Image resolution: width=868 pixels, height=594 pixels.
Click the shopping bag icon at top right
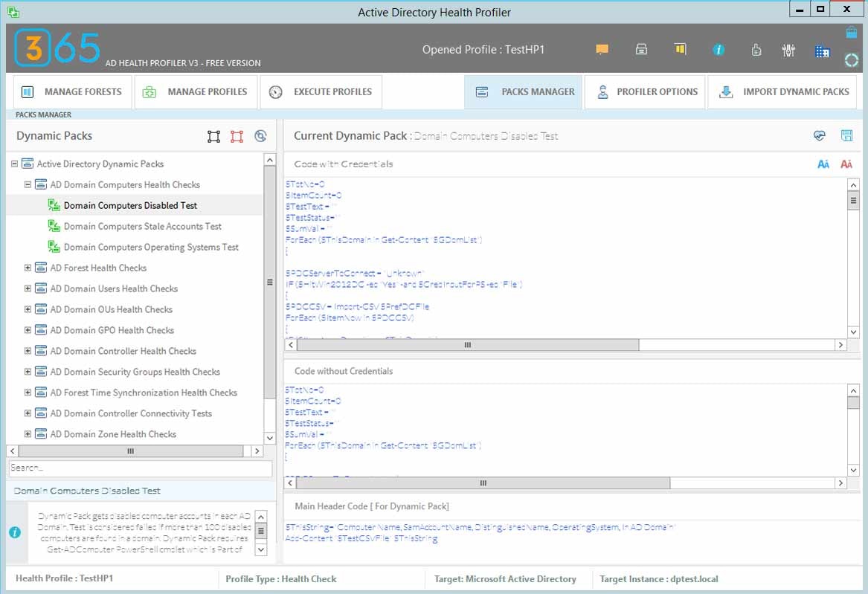[x=852, y=32]
